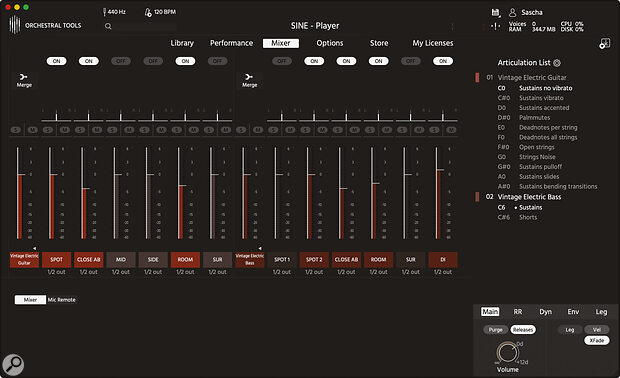Mute the SPOT 2 mic channel
Screen dimensions: 620x378
322,130
